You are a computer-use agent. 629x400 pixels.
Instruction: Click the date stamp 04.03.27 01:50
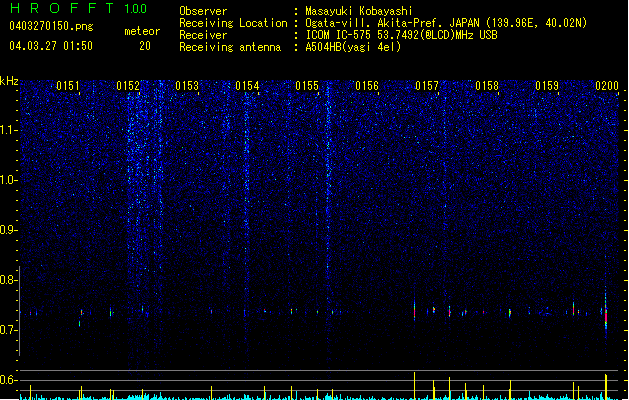(51, 46)
